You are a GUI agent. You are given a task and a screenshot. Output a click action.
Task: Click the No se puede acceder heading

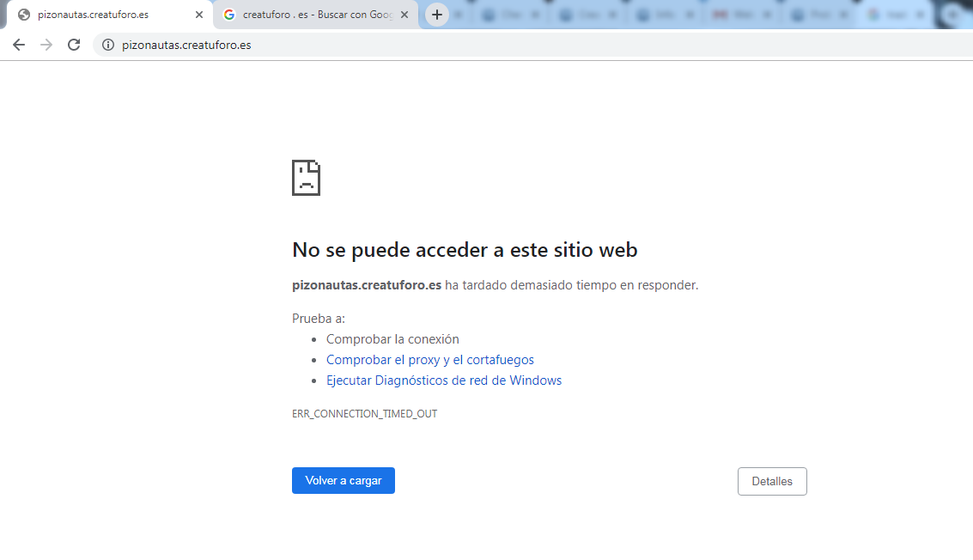coord(465,250)
